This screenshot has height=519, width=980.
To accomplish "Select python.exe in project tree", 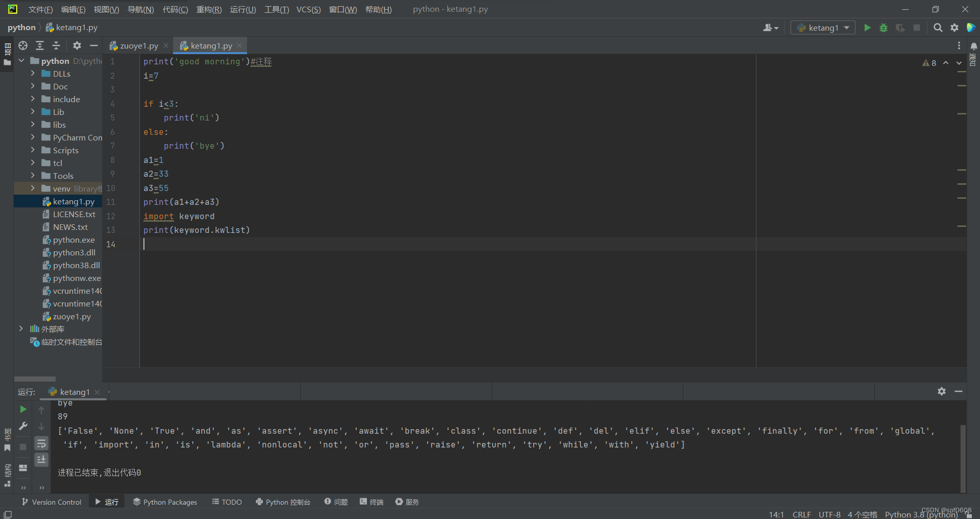I will (73, 240).
